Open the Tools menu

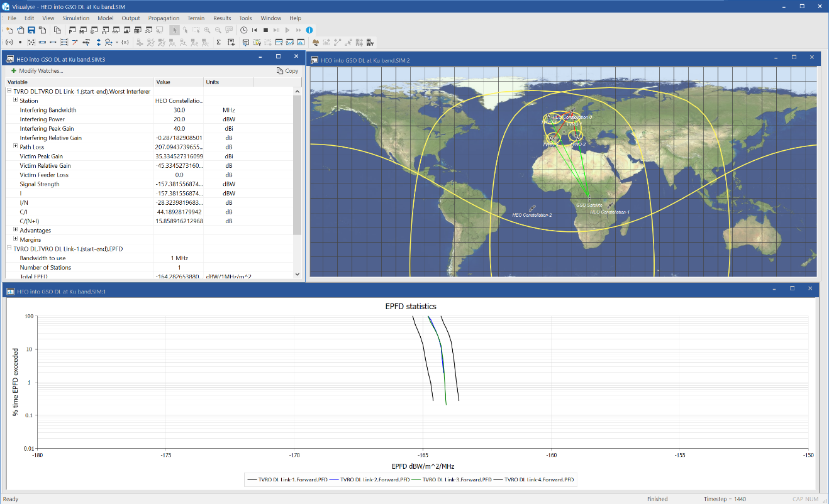click(246, 18)
